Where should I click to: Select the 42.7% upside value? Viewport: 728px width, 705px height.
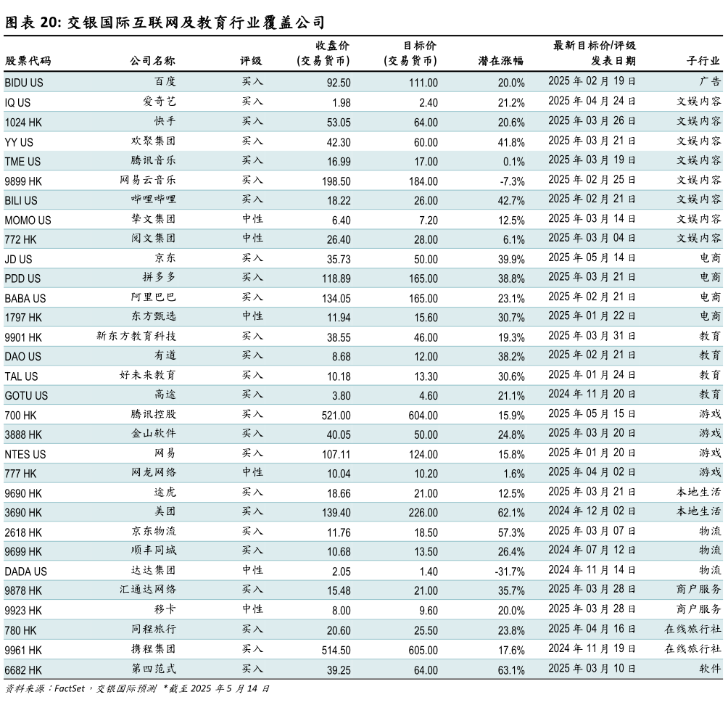pyautogui.click(x=510, y=200)
